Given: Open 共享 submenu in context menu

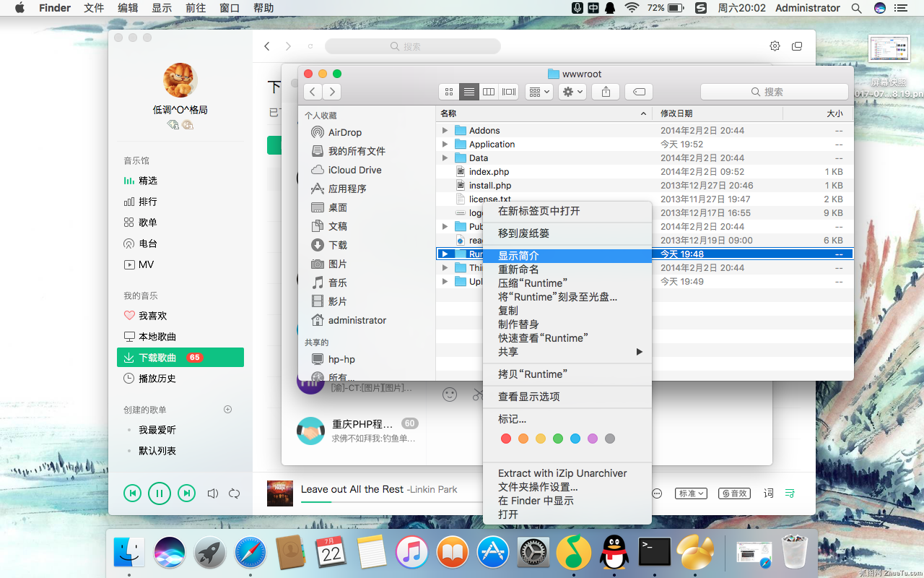Looking at the screenshot, I should click(x=567, y=352).
